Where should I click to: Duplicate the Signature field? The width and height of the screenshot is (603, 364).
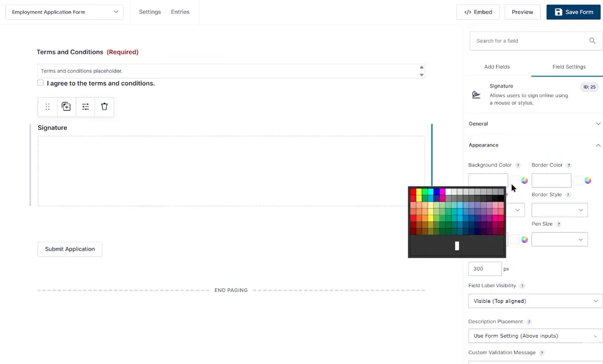(x=66, y=107)
